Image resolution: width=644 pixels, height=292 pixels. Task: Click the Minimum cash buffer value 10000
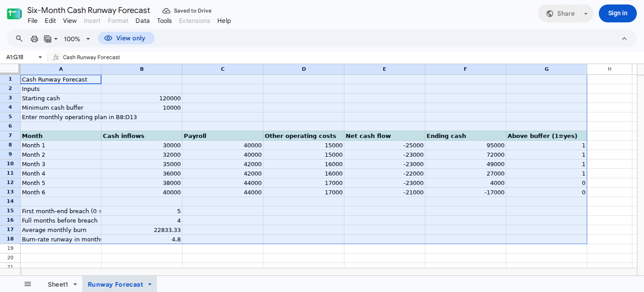click(x=142, y=107)
